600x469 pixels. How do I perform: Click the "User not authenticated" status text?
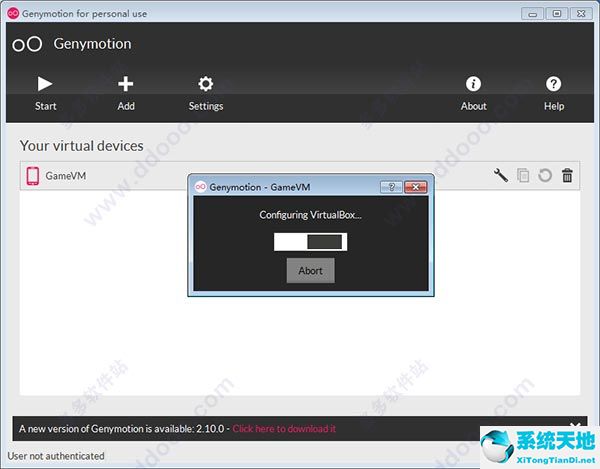pyautogui.click(x=56, y=456)
